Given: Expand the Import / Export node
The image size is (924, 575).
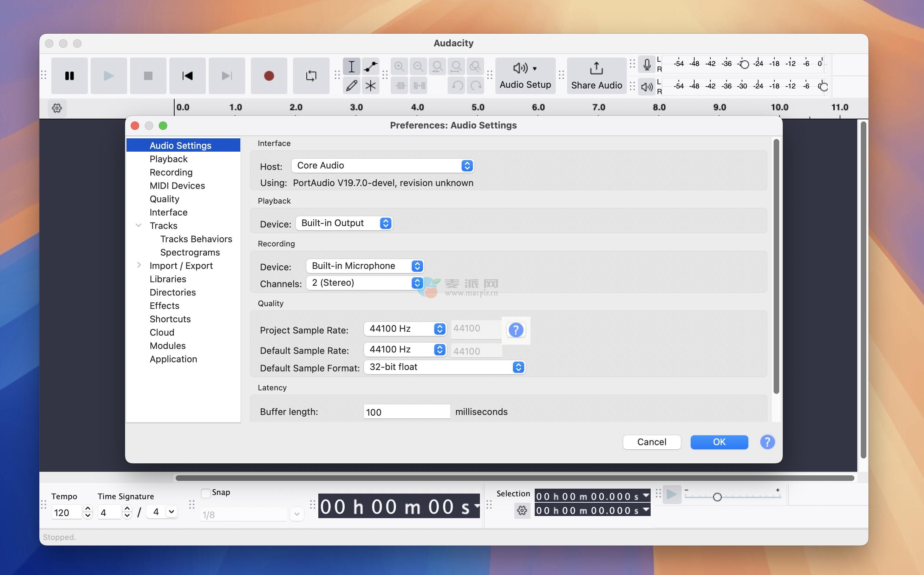Looking at the screenshot, I should (x=138, y=265).
